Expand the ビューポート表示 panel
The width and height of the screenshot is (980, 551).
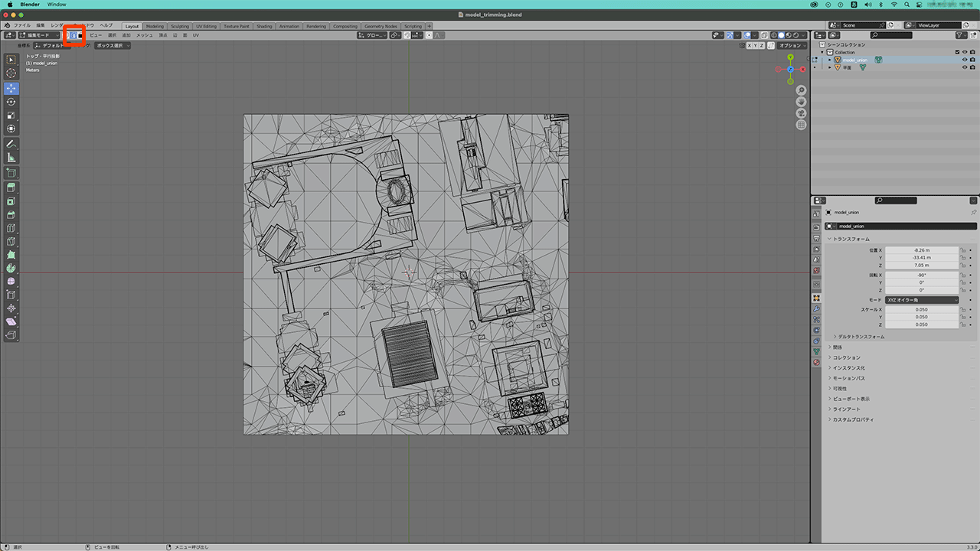point(851,399)
